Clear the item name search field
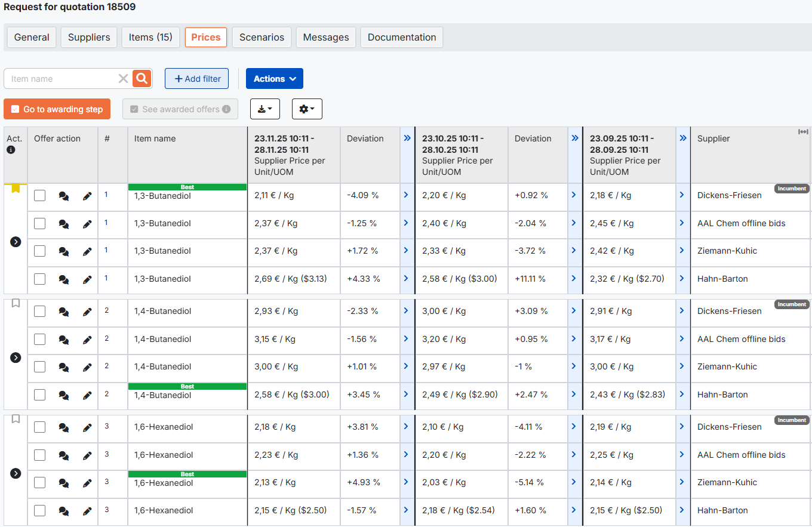The height and width of the screenshot is (527, 812). (x=123, y=79)
